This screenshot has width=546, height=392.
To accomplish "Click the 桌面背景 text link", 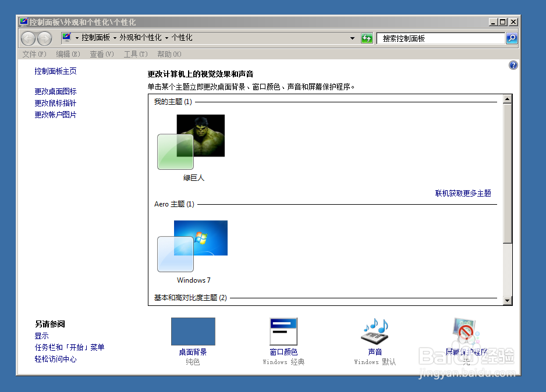I will tap(193, 352).
